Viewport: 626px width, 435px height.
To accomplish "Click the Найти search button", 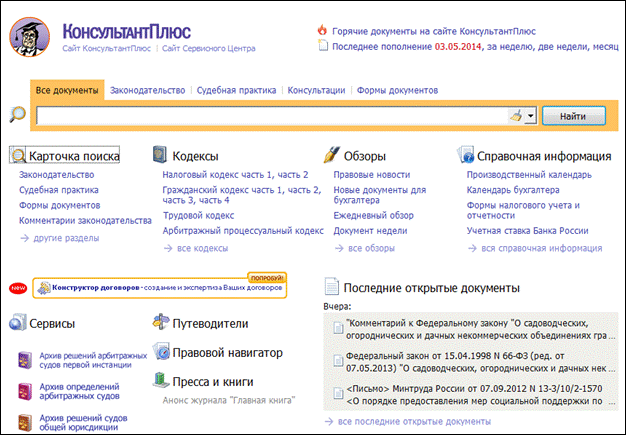I will (573, 116).
